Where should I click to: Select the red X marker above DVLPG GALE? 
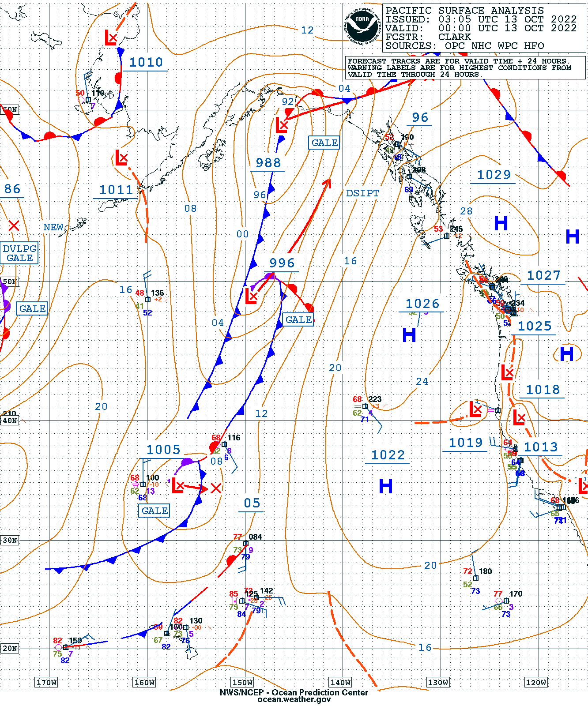tap(14, 226)
